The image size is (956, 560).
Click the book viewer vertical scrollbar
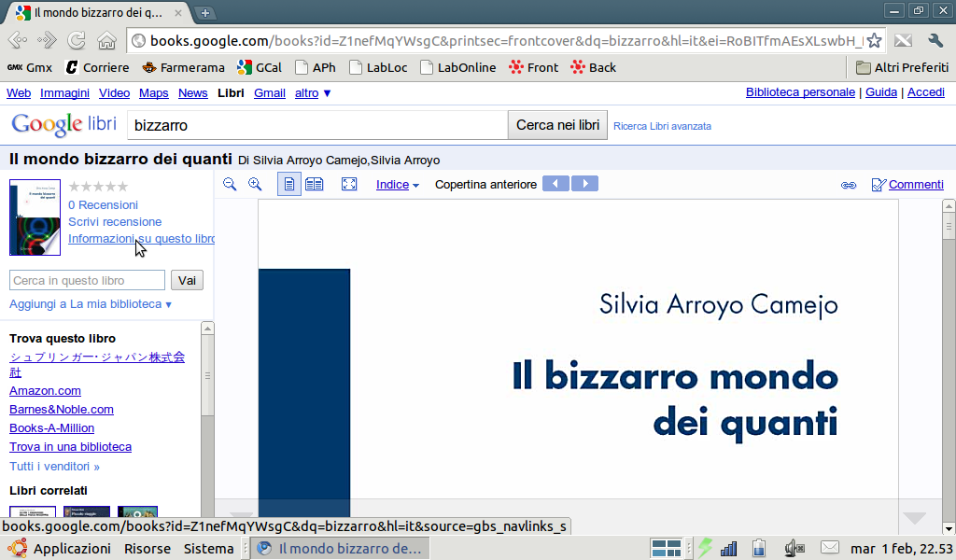949,367
